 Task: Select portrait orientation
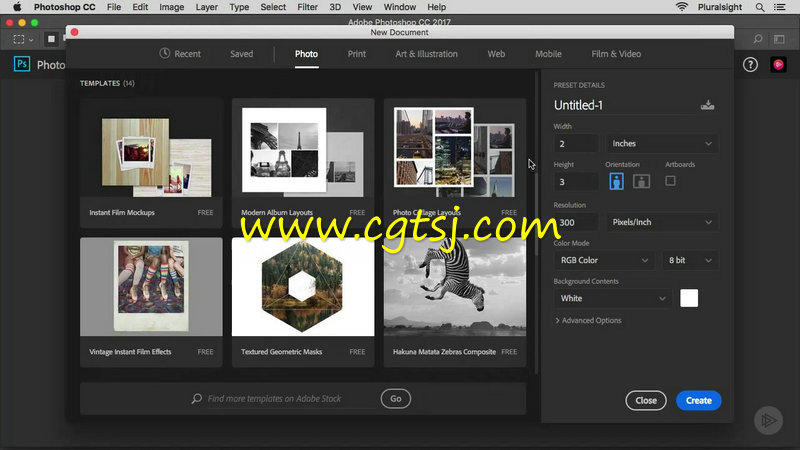616,181
